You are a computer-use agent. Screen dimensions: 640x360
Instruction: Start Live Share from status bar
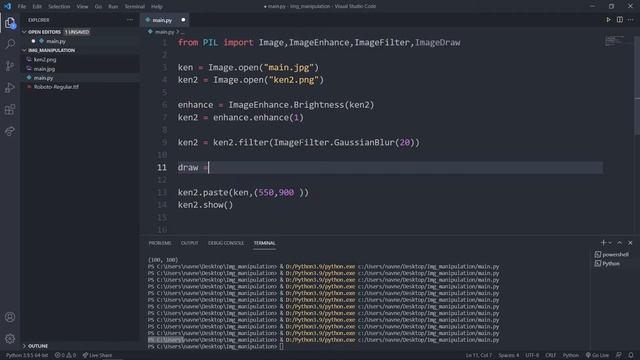(x=97, y=355)
